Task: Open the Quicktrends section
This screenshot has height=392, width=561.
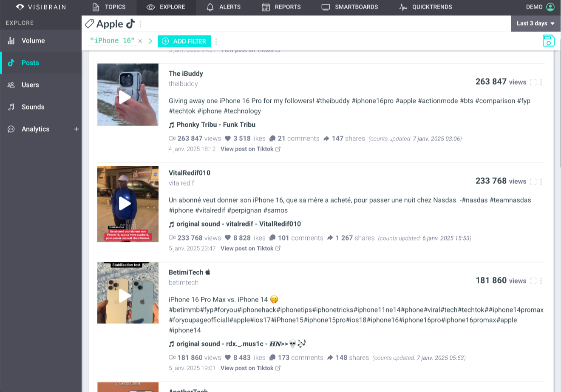Action: click(x=425, y=7)
